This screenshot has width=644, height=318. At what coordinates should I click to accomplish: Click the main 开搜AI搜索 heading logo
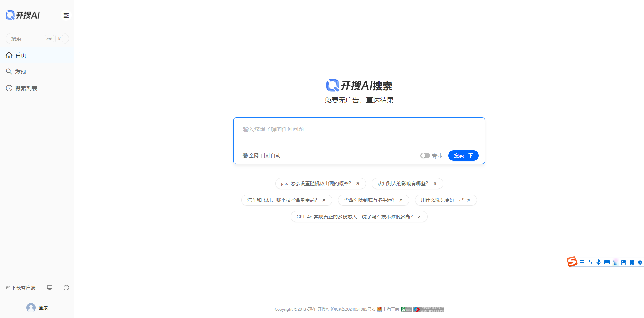point(359,86)
